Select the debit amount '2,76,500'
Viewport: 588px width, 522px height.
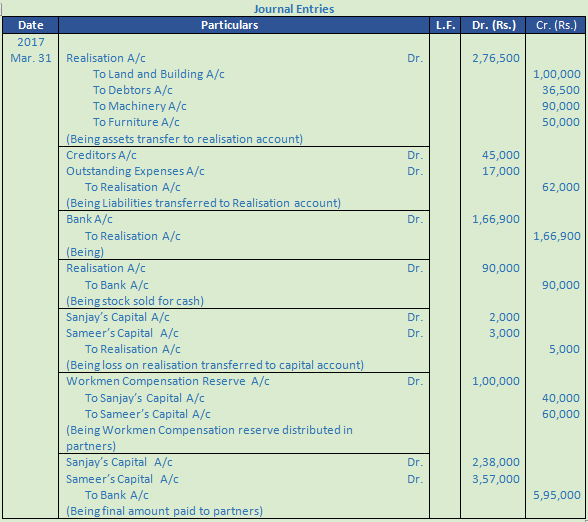point(496,58)
